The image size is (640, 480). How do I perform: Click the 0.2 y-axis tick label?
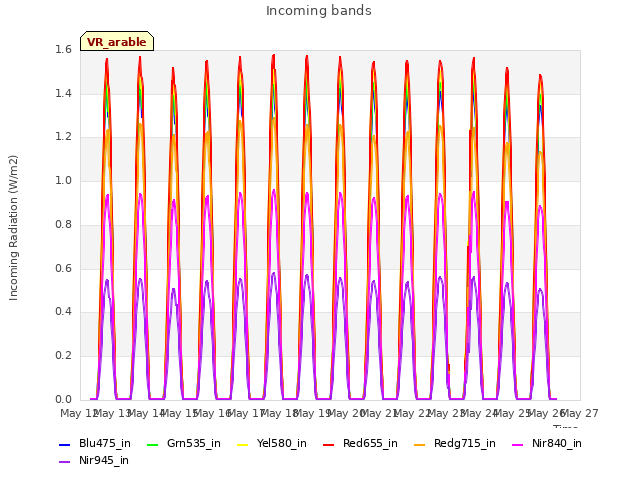click(x=63, y=356)
